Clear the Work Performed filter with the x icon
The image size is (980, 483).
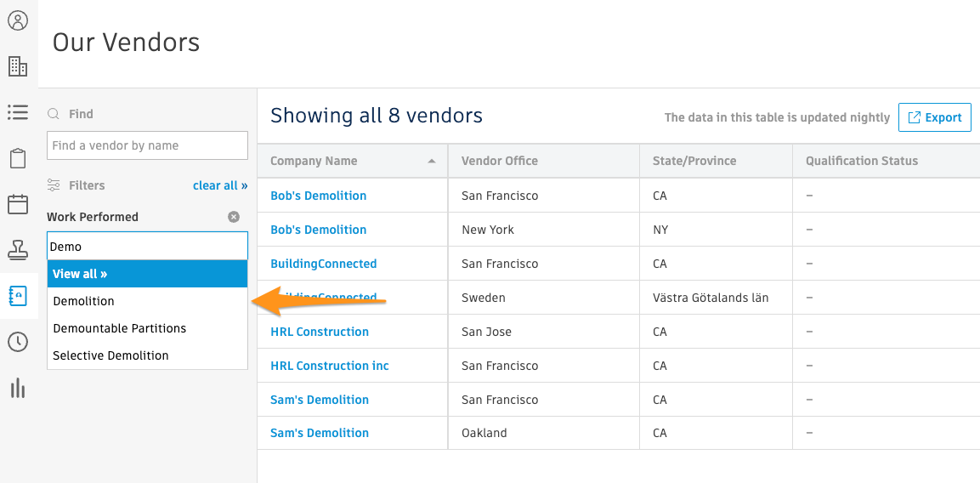click(x=233, y=217)
